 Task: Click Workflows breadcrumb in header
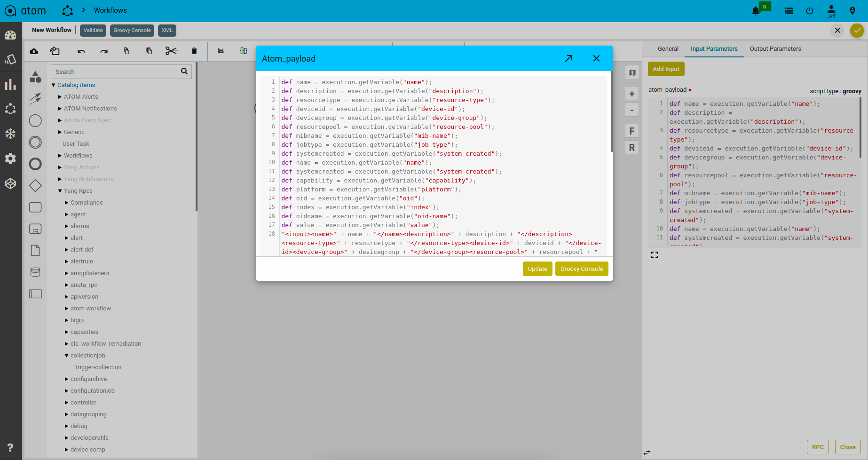[x=110, y=10]
